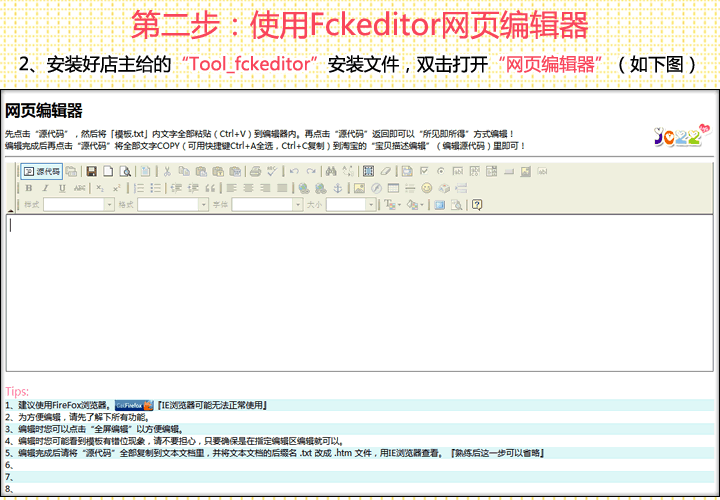The width and height of the screenshot is (720, 500).
Task: Pick a background color swatch
Action: point(415,204)
